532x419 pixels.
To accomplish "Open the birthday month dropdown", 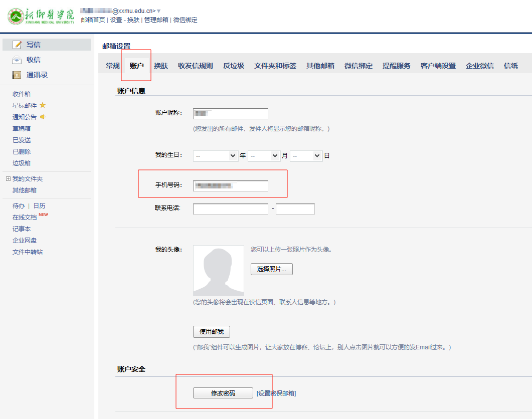I will tap(264, 156).
